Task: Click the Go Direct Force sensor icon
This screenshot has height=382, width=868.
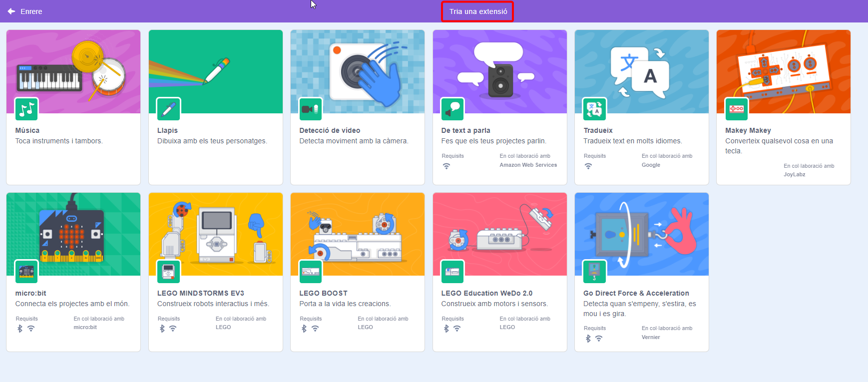Action: [594, 272]
